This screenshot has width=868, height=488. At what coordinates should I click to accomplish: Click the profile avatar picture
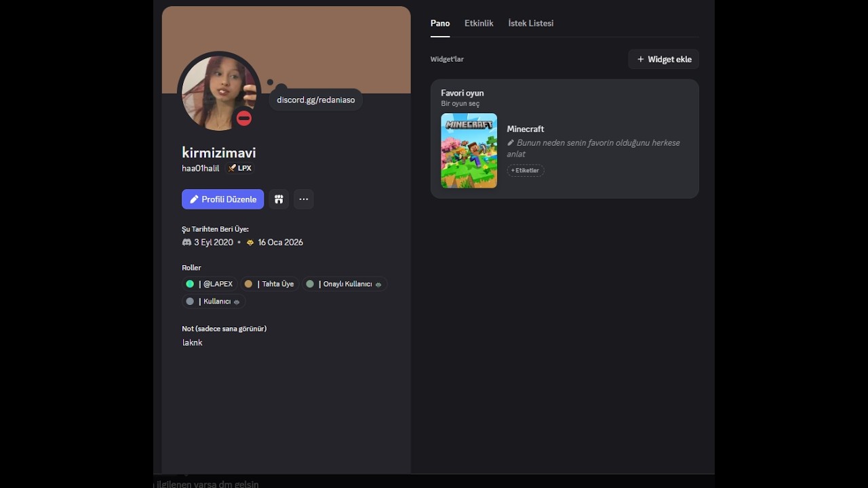(218, 93)
